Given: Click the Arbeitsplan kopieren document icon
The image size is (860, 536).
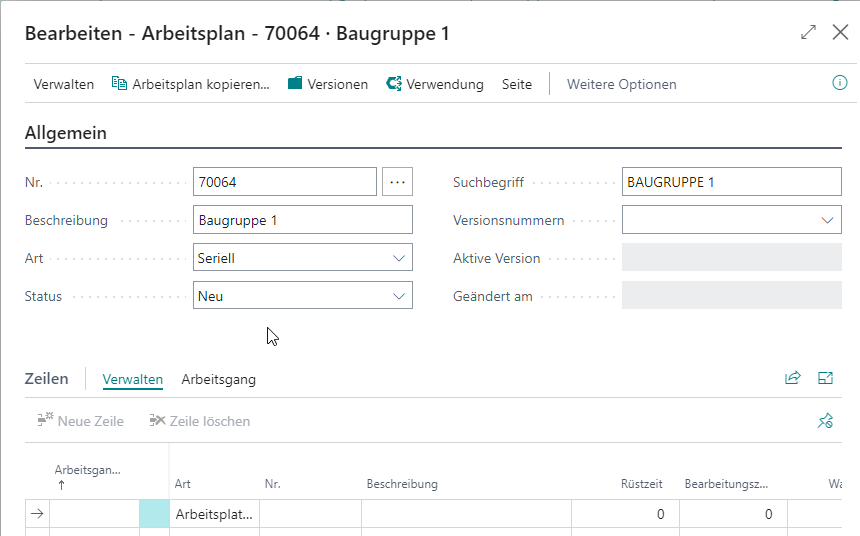Looking at the screenshot, I should click(x=119, y=83).
